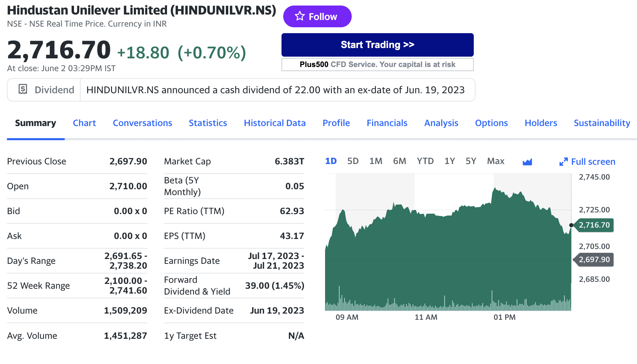Viewport: 637px width, 364px height.
Task: Click the 01 PM chart axis label
Action: pyautogui.click(x=505, y=317)
